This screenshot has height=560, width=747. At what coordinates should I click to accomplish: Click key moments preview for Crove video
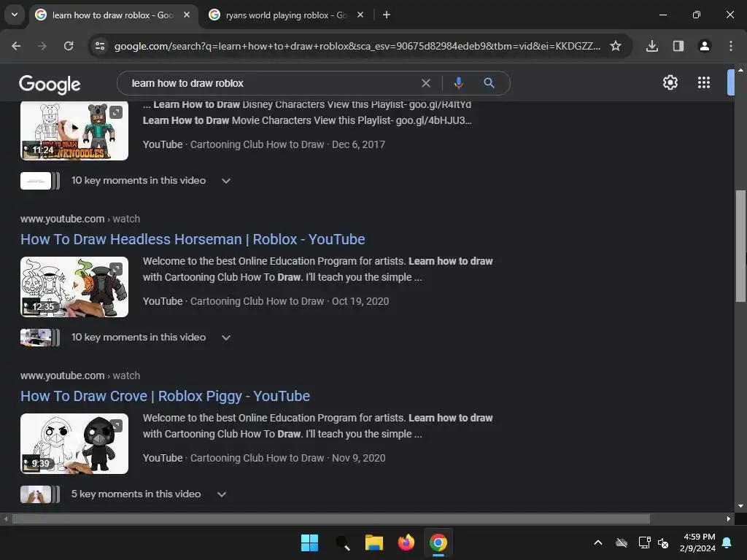tap(40, 494)
